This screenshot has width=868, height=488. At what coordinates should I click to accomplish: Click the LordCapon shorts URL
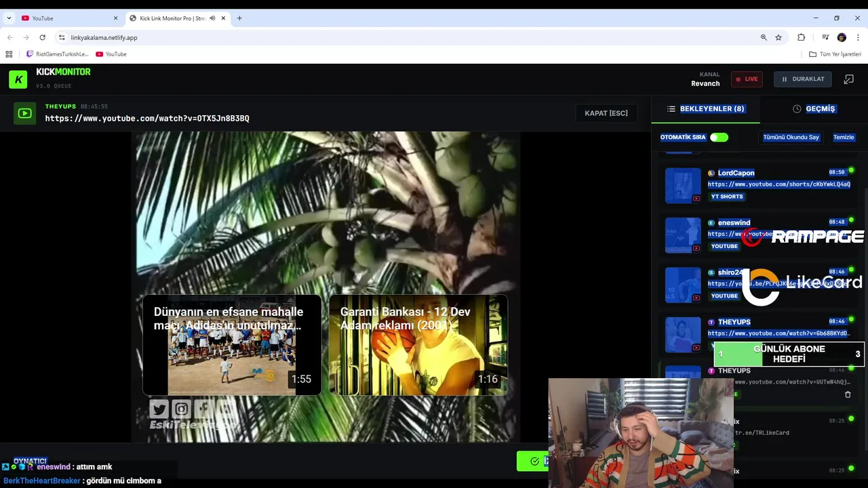coord(778,184)
